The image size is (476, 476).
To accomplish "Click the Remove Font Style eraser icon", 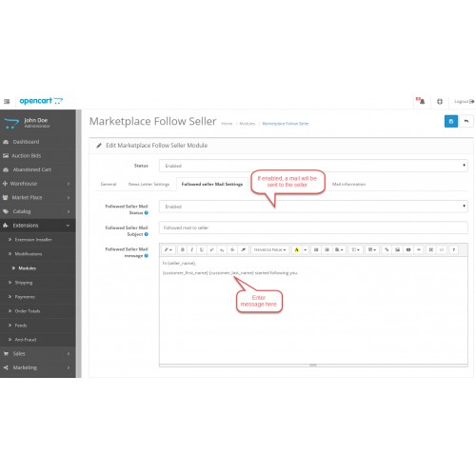I will click(243, 250).
